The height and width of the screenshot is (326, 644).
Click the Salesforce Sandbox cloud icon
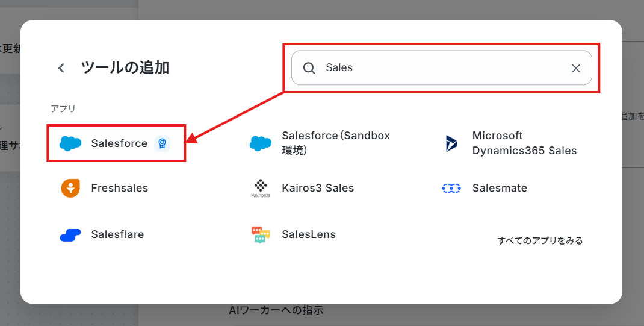[x=261, y=143]
